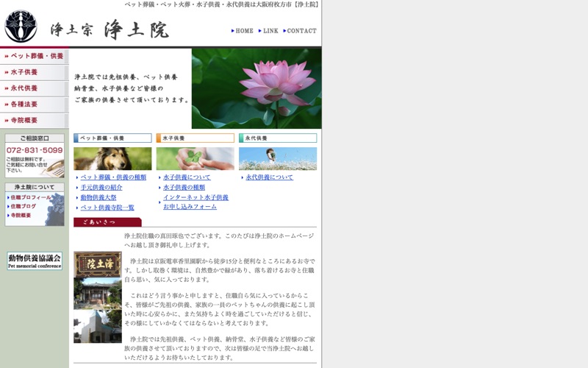Open 寺院概要 link in 浄土院について box
This screenshot has width=588, height=368.
(x=21, y=215)
